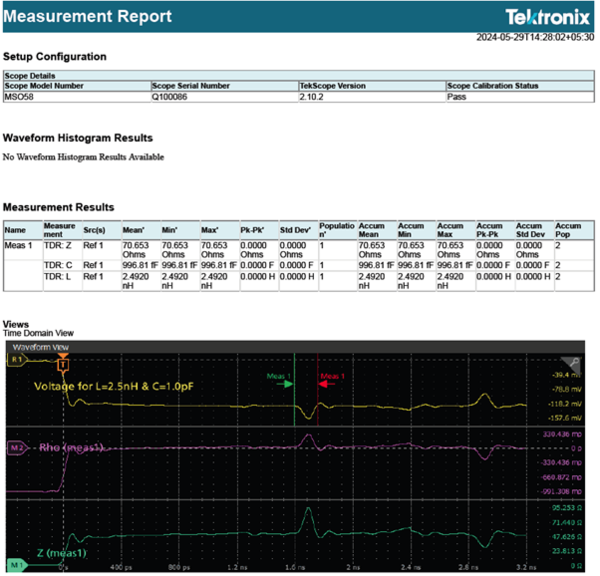Click the Tektronix logo
The width and height of the screenshot is (600, 576).
coord(549,17)
